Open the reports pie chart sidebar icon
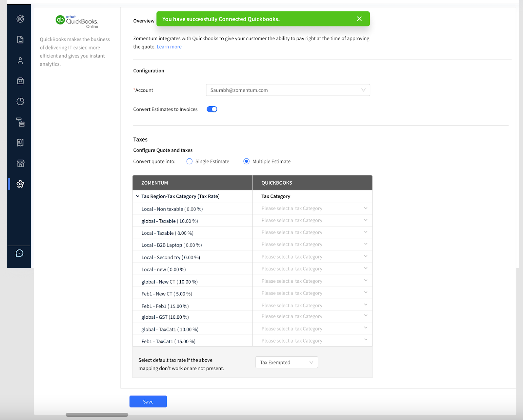 (x=20, y=101)
